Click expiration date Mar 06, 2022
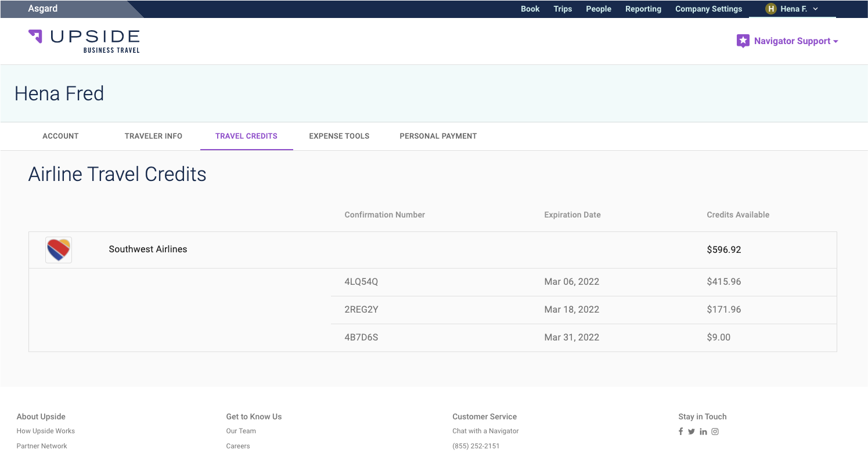Viewport: 868px width, 453px height. pyautogui.click(x=572, y=282)
